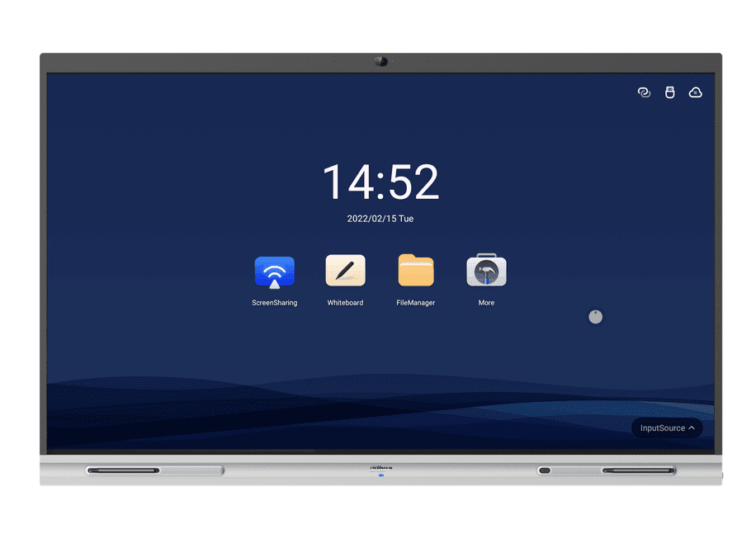Open the FileManager folder icon
The image size is (756, 553).
(416, 271)
